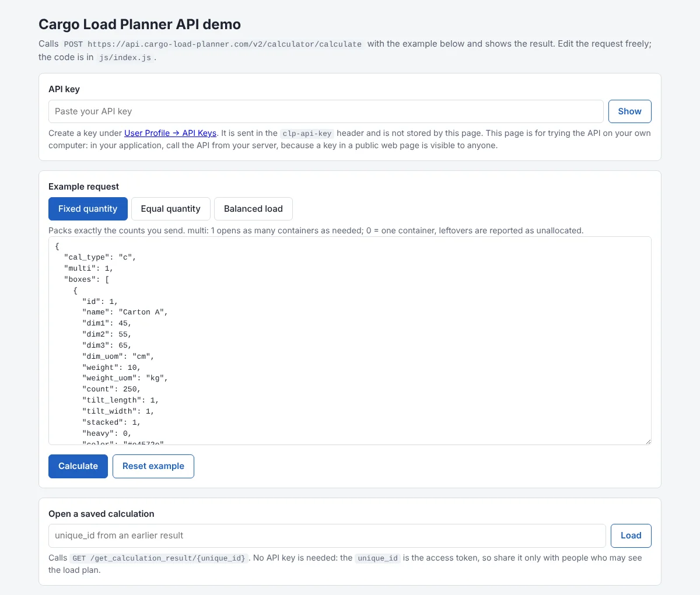700x595 pixels.
Task: Open the User Profile → API Keys link
Action: point(170,133)
